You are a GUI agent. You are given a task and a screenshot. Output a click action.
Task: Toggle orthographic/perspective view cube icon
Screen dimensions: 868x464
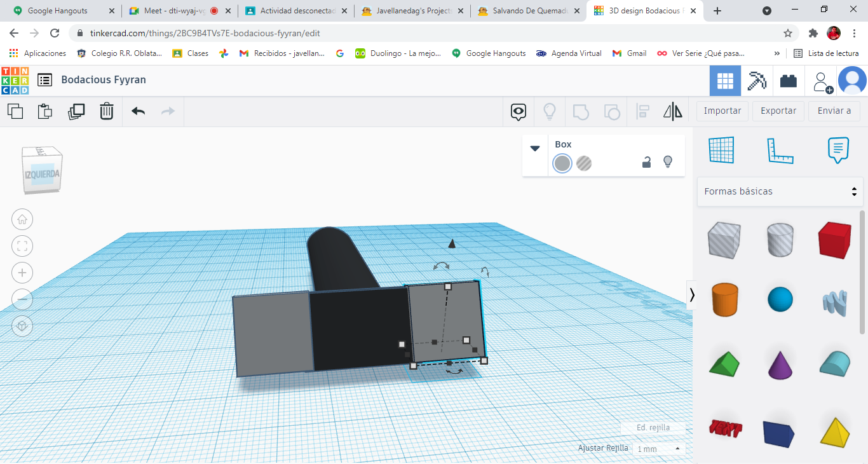[22, 325]
